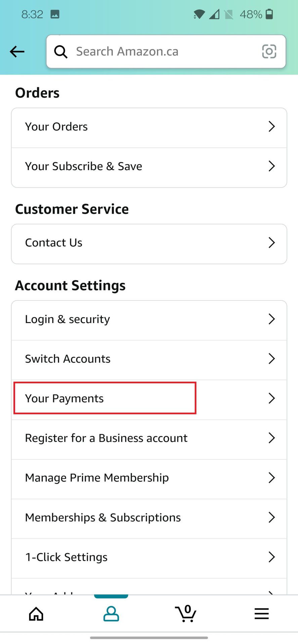Focus the Search Amazon.ca field
The height and width of the screenshot is (644, 298).
[161, 52]
